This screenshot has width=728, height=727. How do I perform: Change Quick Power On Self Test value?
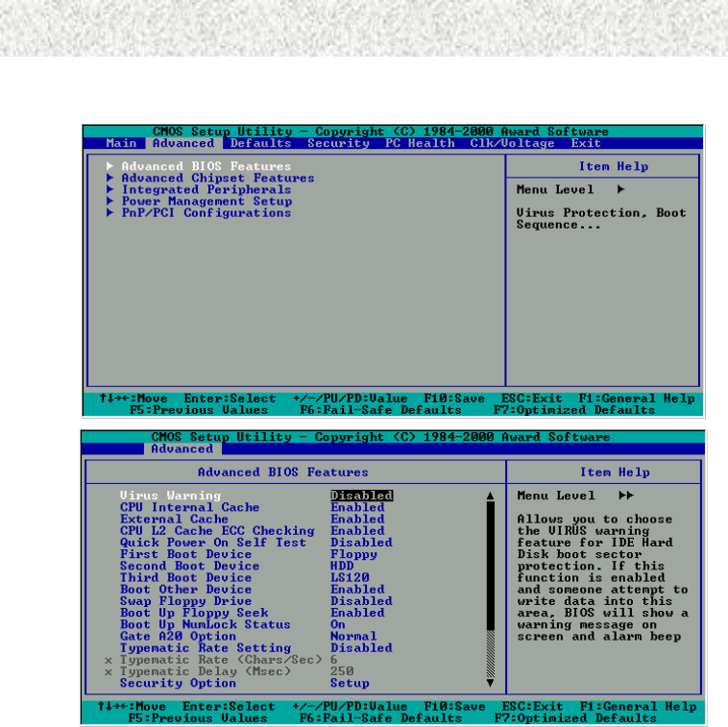click(x=361, y=543)
